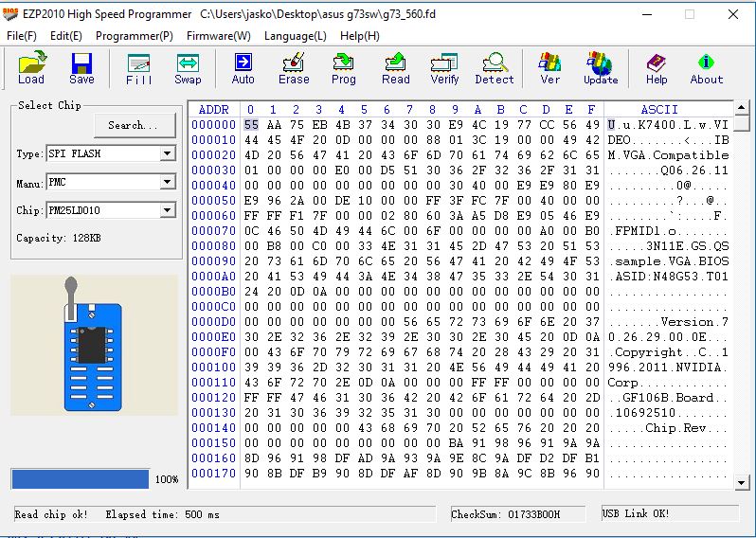756x538 pixels.
Task: Click the 100% progress bar
Action: pyautogui.click(x=81, y=479)
